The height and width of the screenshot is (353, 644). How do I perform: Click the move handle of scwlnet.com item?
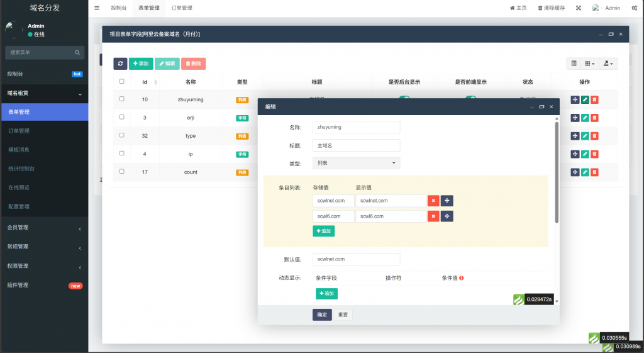point(447,201)
